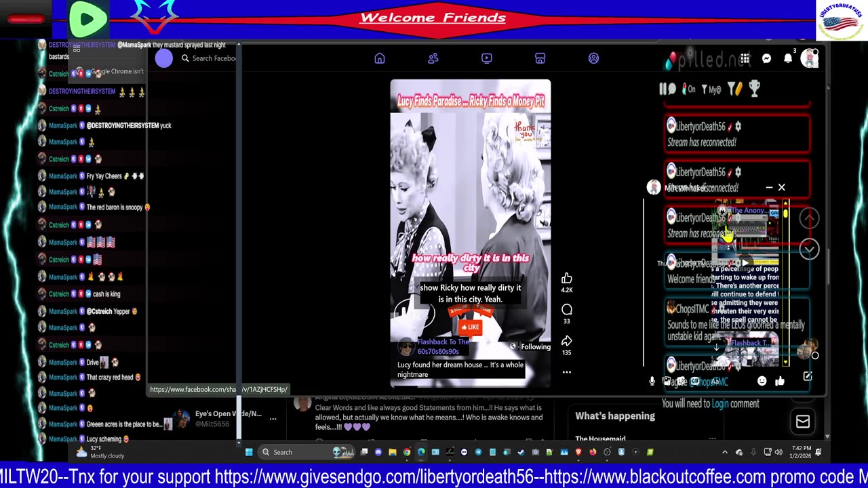Open Facebook Friends tab icon
868x488 pixels.
(433, 58)
